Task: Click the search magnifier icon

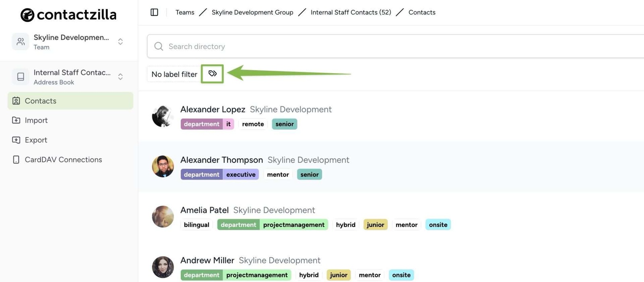Action: point(159,46)
